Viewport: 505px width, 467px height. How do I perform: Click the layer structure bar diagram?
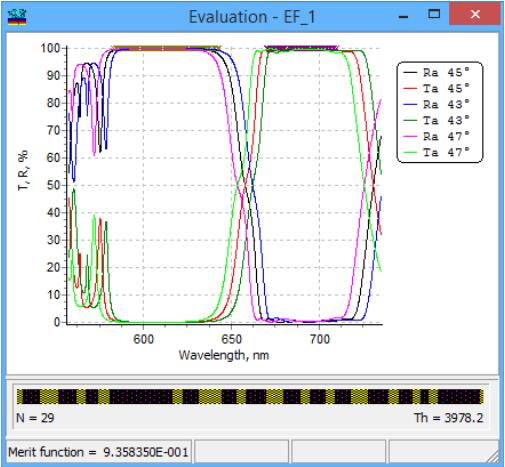point(250,397)
